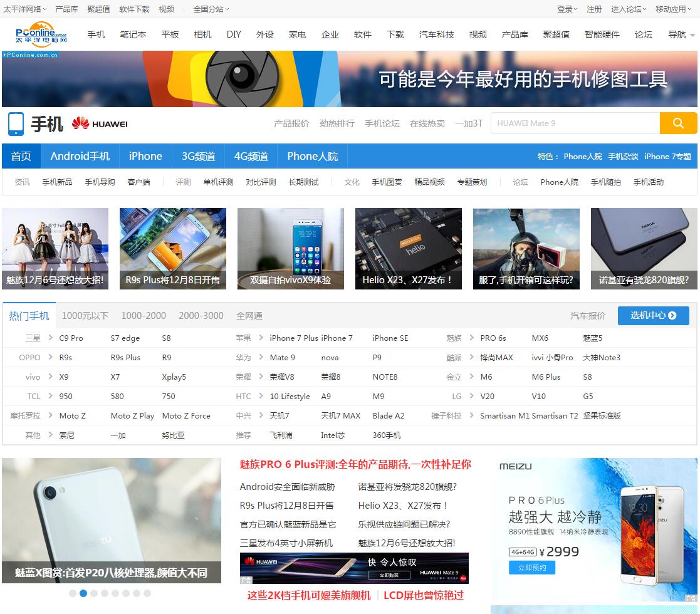Image resolution: width=700 pixels, height=614 pixels.
Task: Open the 产品报价 link
Action: click(291, 123)
